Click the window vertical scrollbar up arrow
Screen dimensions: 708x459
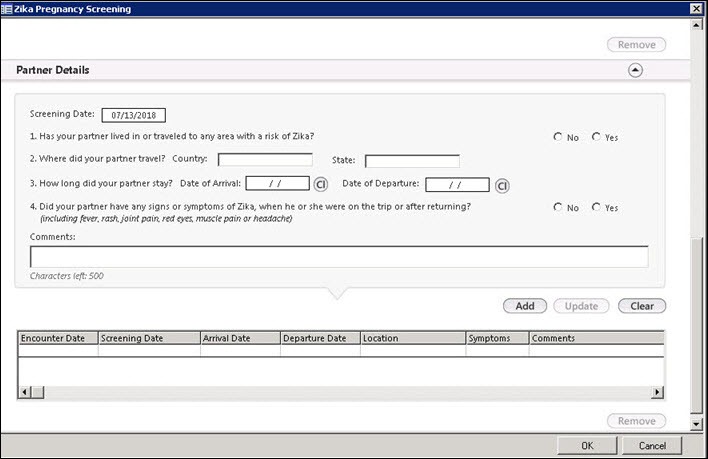(x=696, y=25)
